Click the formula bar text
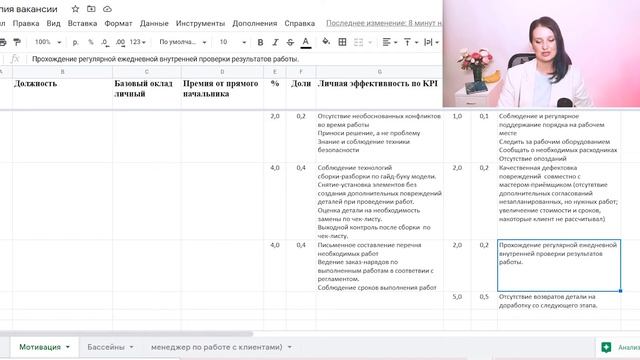Screen dimensions: 640x360 165,59
